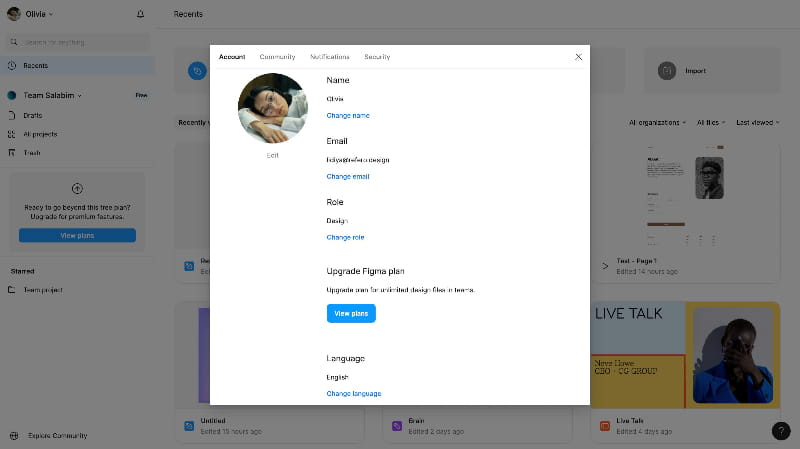Screen dimensions: 800x449
Task: Open Explore Community link
Action: click(x=58, y=436)
